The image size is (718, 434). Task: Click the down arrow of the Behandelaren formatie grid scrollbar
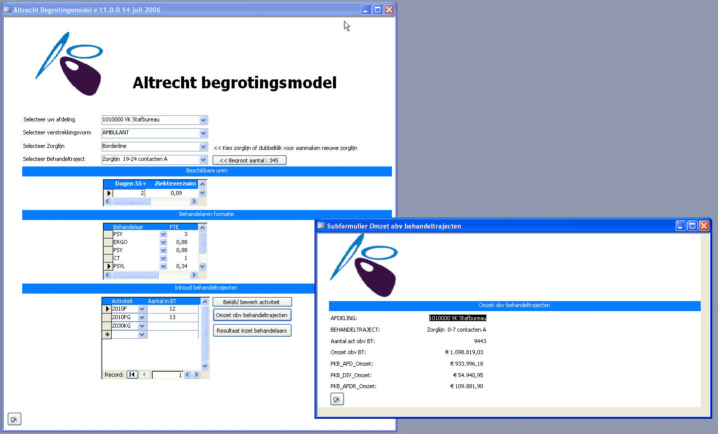coord(202,266)
